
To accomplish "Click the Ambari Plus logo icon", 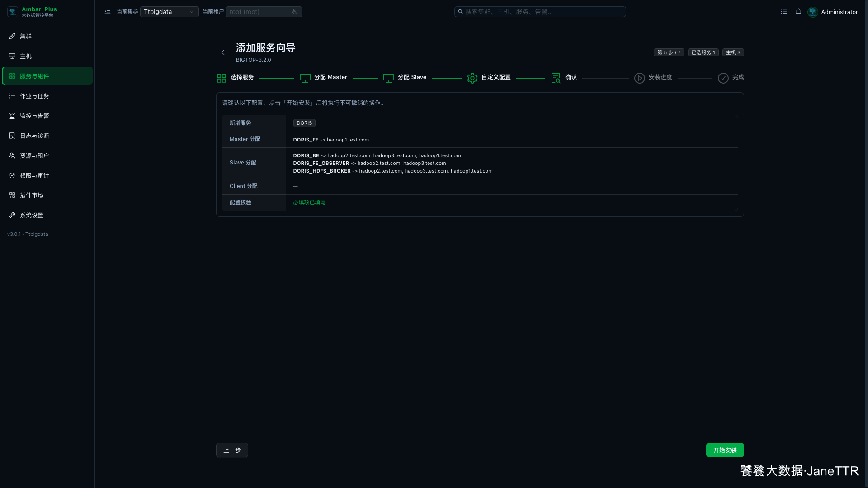I will (13, 12).
